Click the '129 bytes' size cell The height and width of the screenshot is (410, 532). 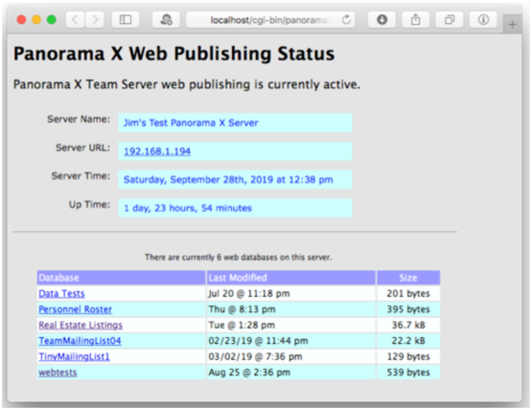[408, 356]
